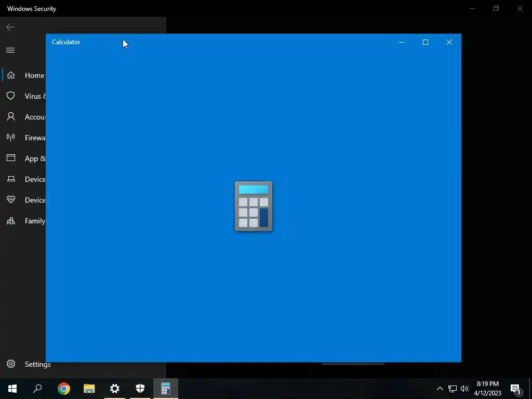The image size is (532, 399).
Task: Open the Windows Start menu
Action: [12, 389]
